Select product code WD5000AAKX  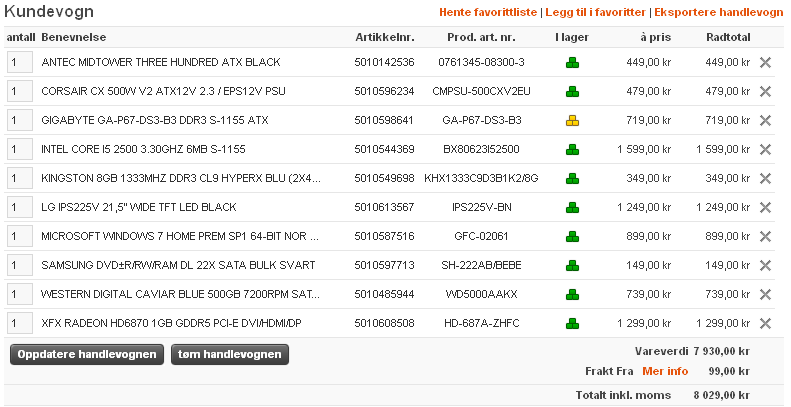coord(481,295)
